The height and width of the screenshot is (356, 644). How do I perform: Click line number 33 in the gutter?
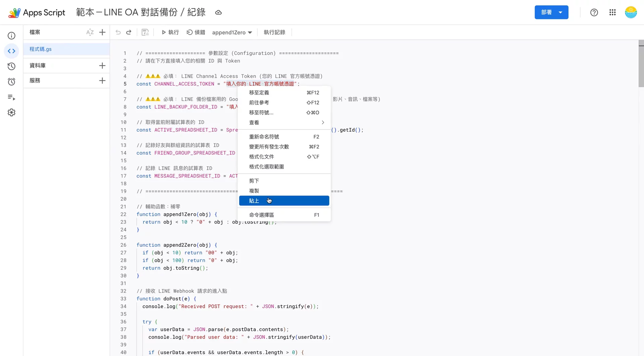click(123, 299)
